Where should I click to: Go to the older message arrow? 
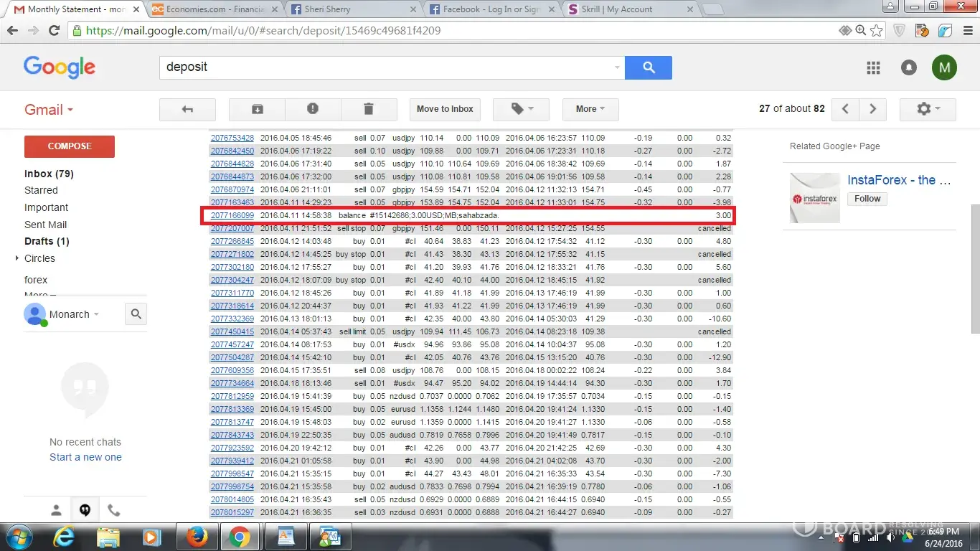872,109
